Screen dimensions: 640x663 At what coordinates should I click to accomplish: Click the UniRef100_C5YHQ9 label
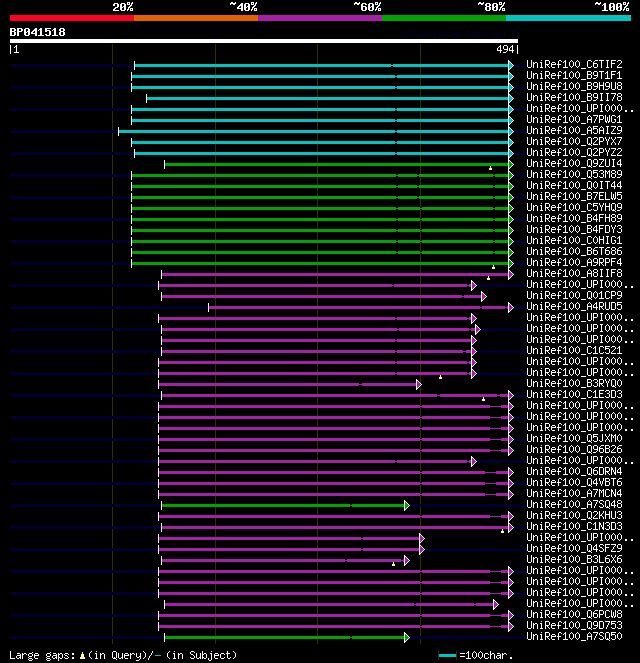pos(574,207)
